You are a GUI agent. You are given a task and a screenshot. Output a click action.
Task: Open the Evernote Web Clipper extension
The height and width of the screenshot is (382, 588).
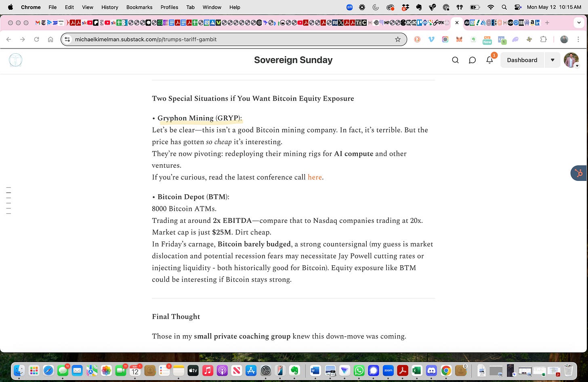coord(473,39)
